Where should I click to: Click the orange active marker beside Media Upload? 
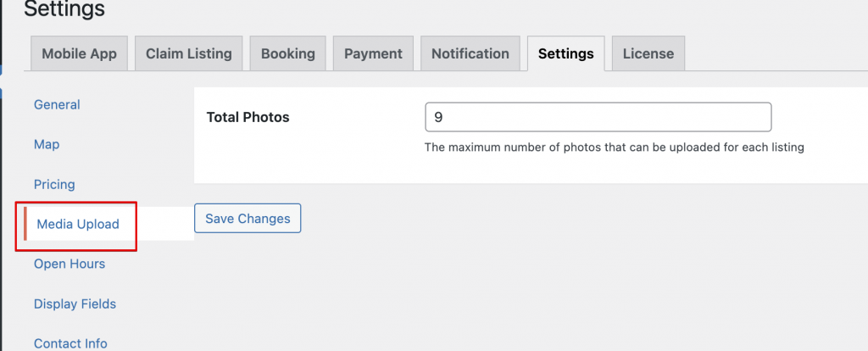tap(25, 224)
